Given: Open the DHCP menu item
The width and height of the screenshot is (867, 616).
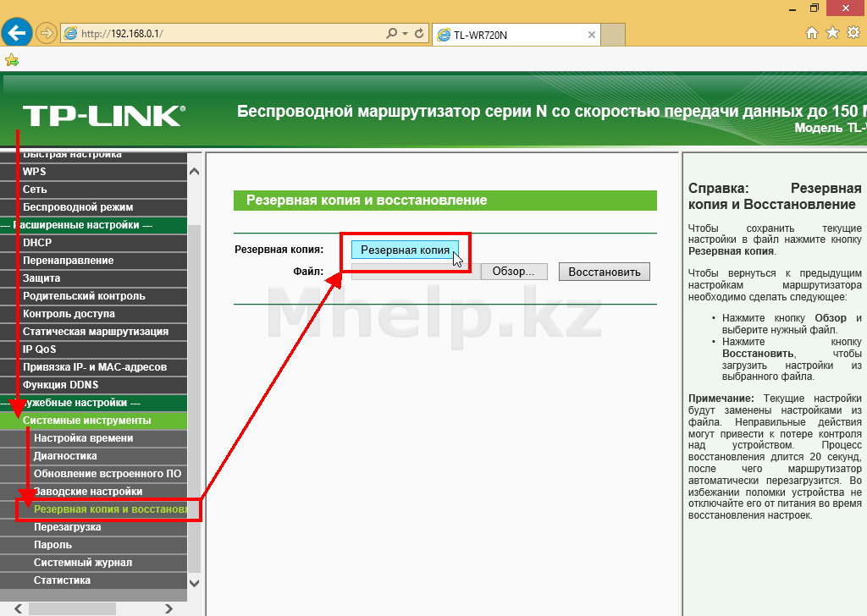Looking at the screenshot, I should coord(93,243).
